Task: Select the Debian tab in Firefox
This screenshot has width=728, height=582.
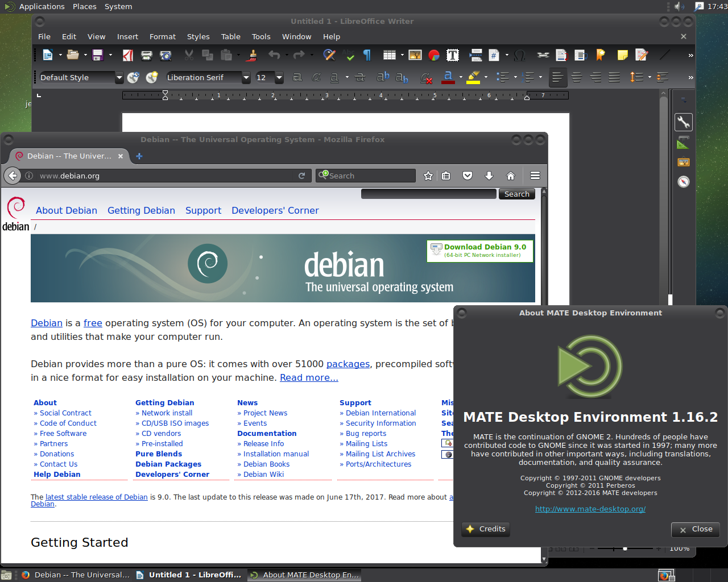Action: [x=70, y=156]
